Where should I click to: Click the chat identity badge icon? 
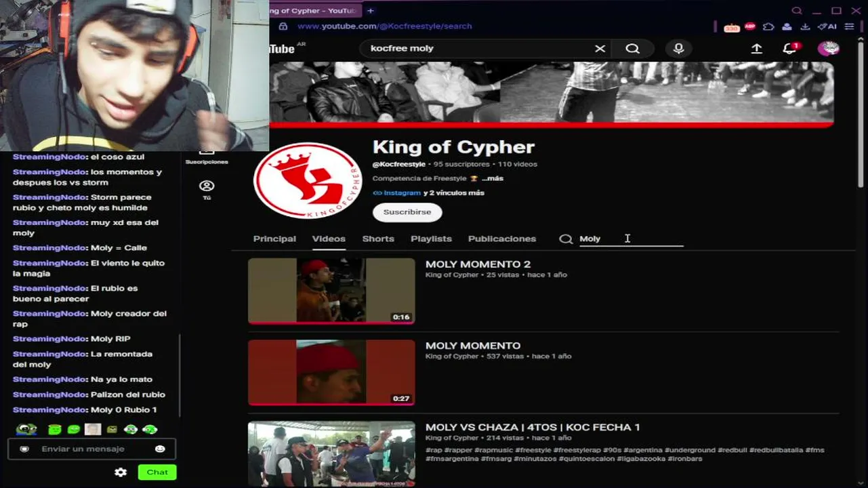[25, 449]
